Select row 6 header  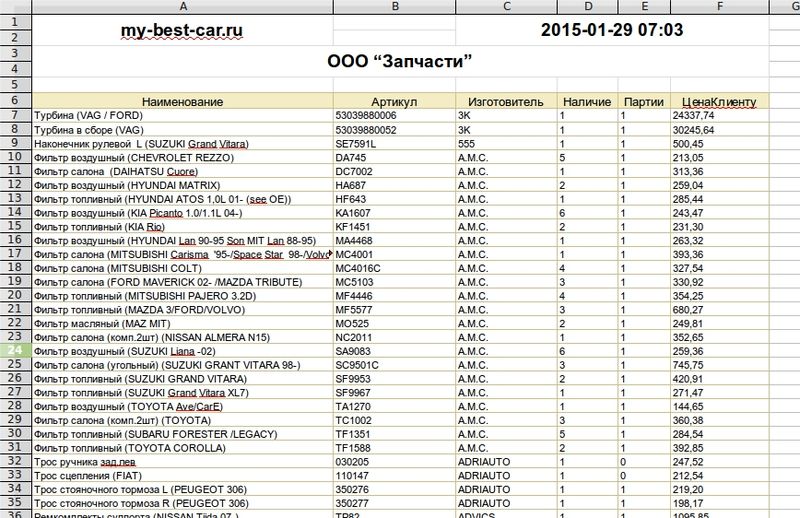coord(15,101)
